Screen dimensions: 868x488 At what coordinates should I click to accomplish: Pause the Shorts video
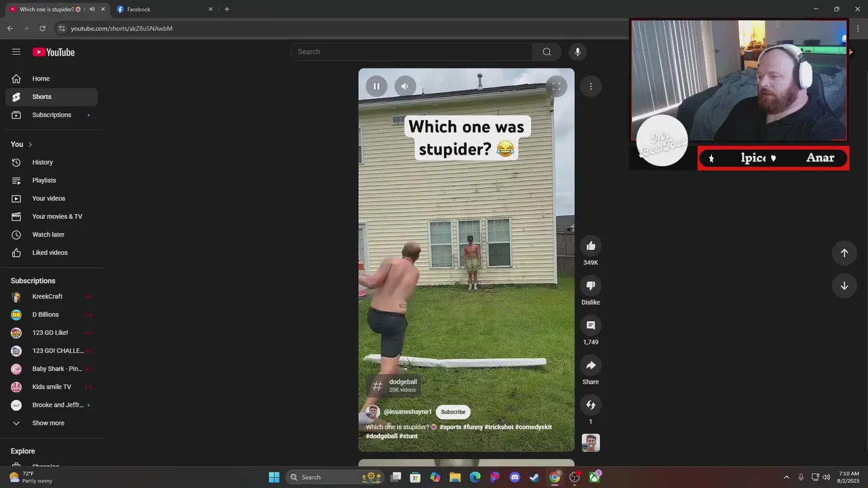[x=376, y=86]
